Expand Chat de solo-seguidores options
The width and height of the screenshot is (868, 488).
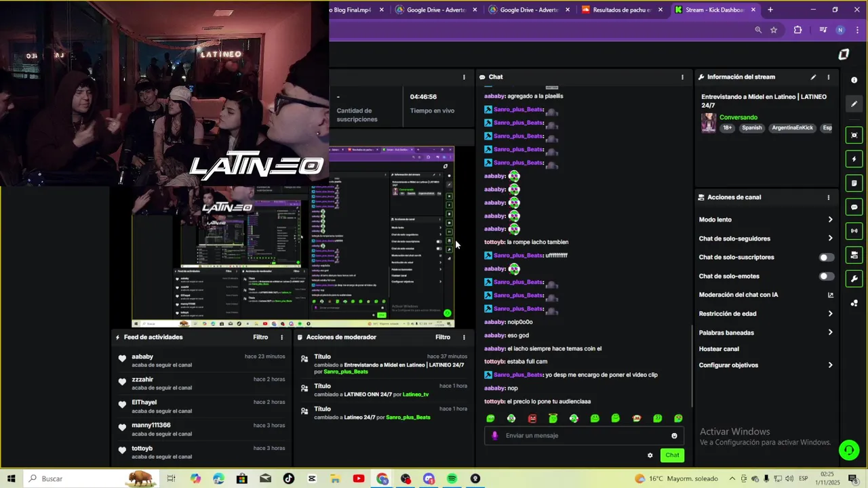click(x=830, y=239)
